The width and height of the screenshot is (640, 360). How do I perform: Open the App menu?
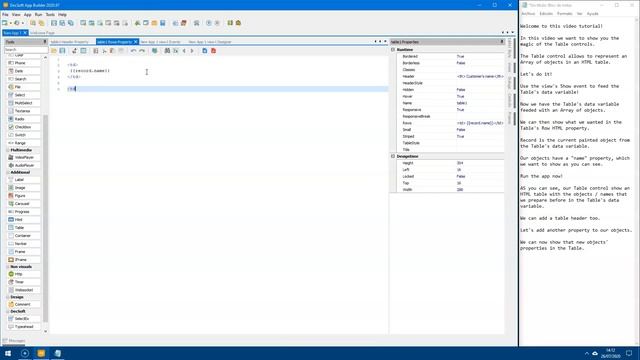point(27,15)
